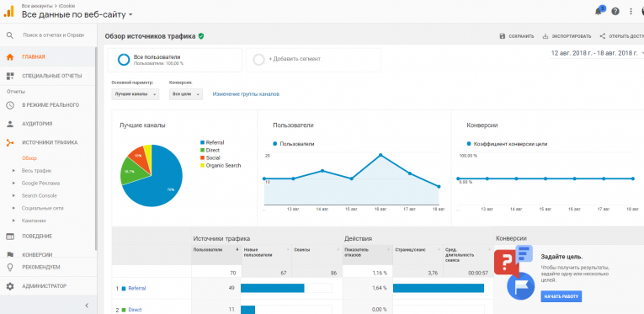Click the Сохранить save icon

[502, 36]
